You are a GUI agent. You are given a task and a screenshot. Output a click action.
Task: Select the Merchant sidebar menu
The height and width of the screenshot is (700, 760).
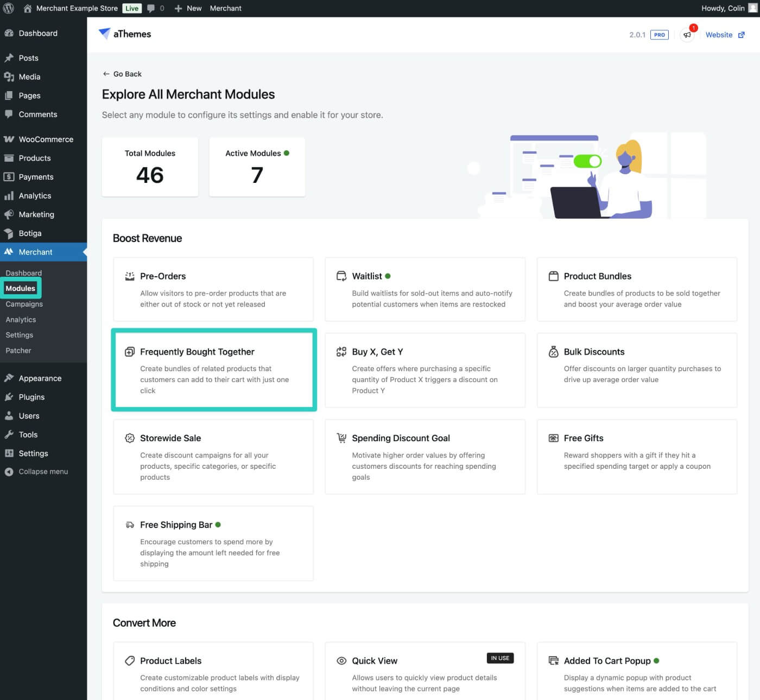point(43,252)
